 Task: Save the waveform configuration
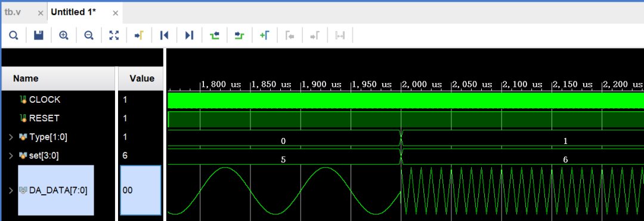coord(39,36)
